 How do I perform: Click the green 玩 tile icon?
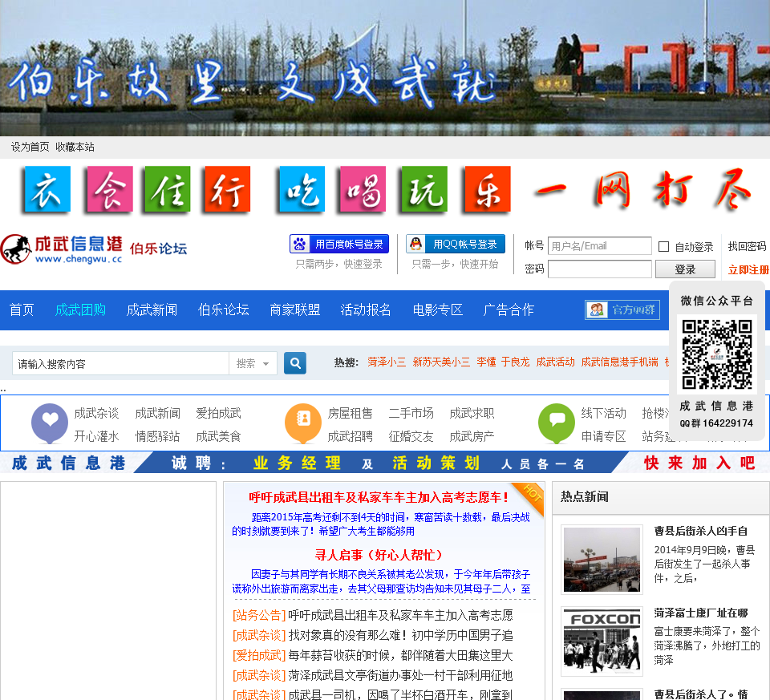(424, 189)
